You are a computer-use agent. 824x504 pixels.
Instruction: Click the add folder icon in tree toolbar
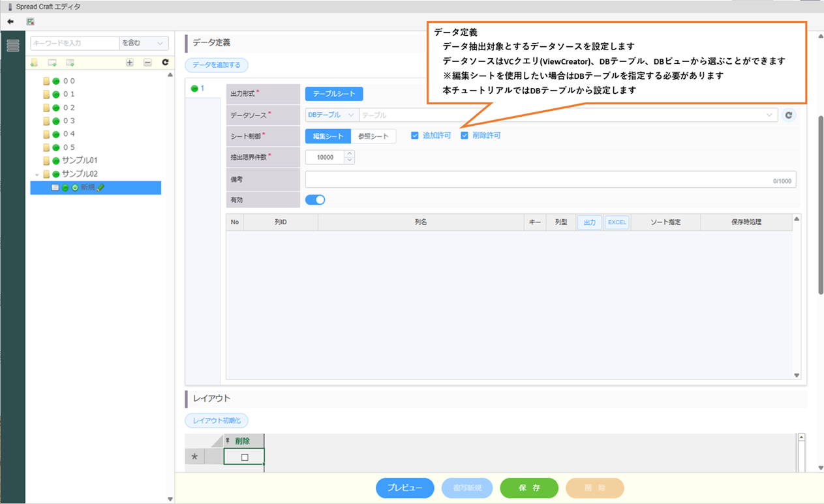34,63
